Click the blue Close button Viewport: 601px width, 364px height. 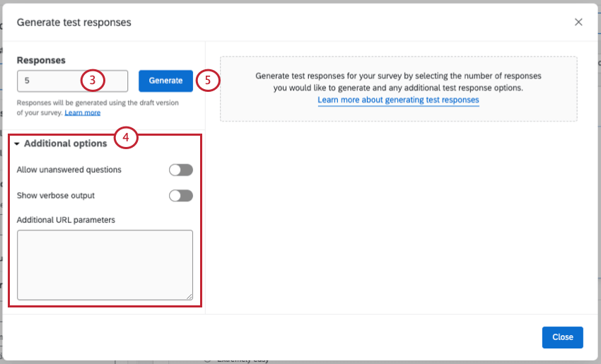click(562, 337)
